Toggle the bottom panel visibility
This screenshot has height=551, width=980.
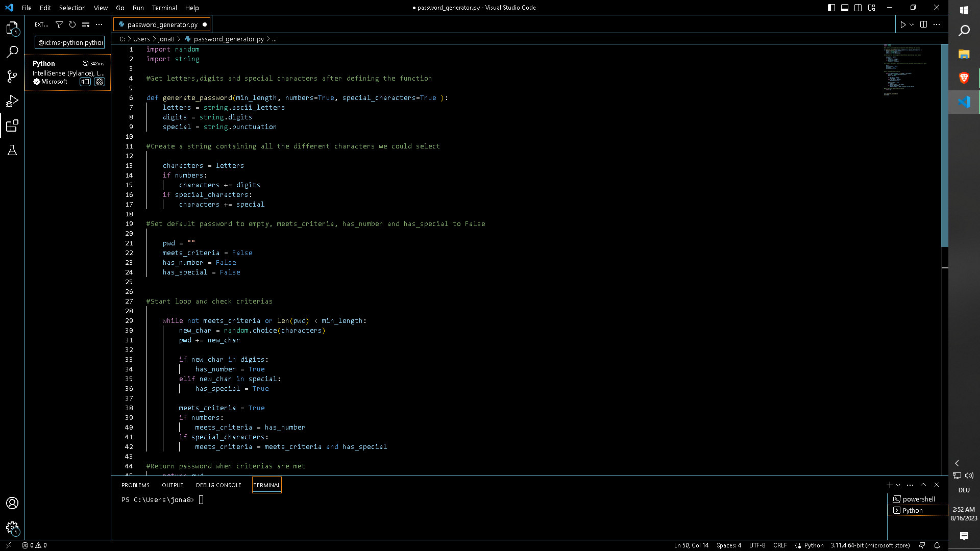(844, 8)
